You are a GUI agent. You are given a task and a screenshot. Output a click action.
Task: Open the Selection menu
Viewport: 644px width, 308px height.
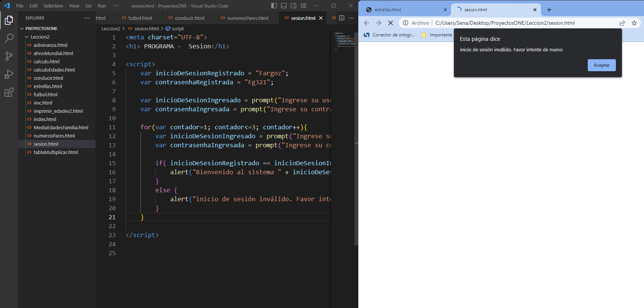tap(53, 6)
